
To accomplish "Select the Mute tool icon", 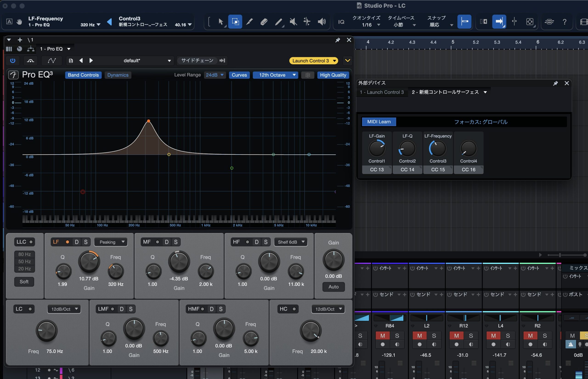I will click(293, 22).
